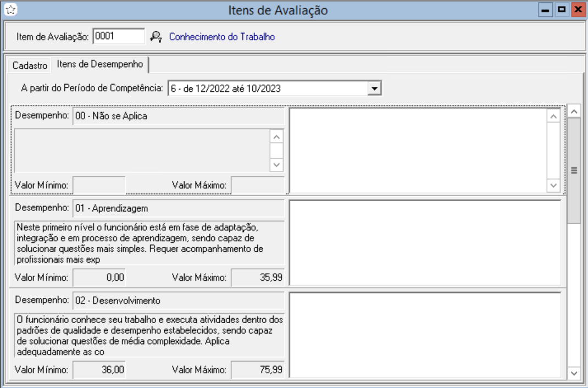Image resolution: width=588 pixels, height=388 pixels.
Task: Click the Valor Mínimo field showing 36,00
Action: click(99, 370)
